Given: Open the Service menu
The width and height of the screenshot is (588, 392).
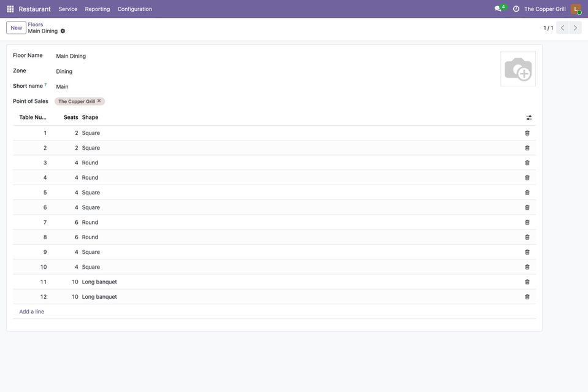Looking at the screenshot, I should (x=68, y=9).
